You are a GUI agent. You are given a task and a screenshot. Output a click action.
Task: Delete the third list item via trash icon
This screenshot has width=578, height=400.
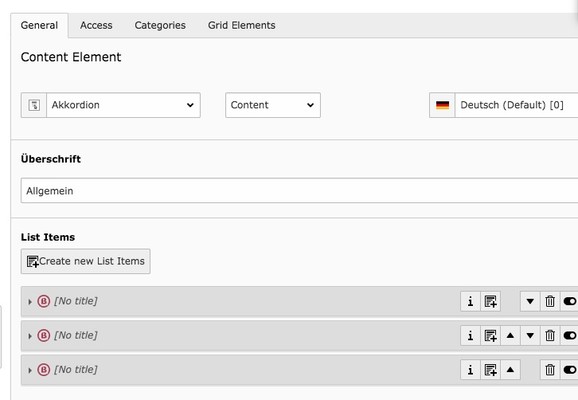click(x=550, y=370)
